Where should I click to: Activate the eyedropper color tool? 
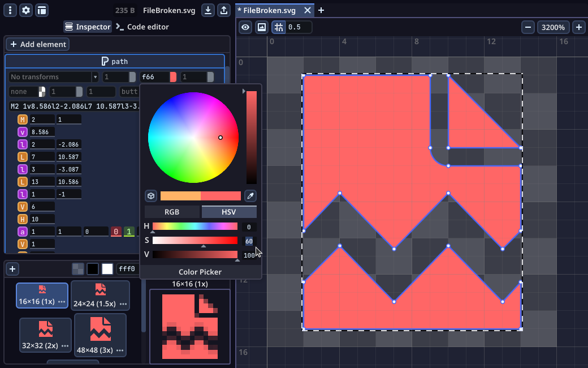(250, 196)
